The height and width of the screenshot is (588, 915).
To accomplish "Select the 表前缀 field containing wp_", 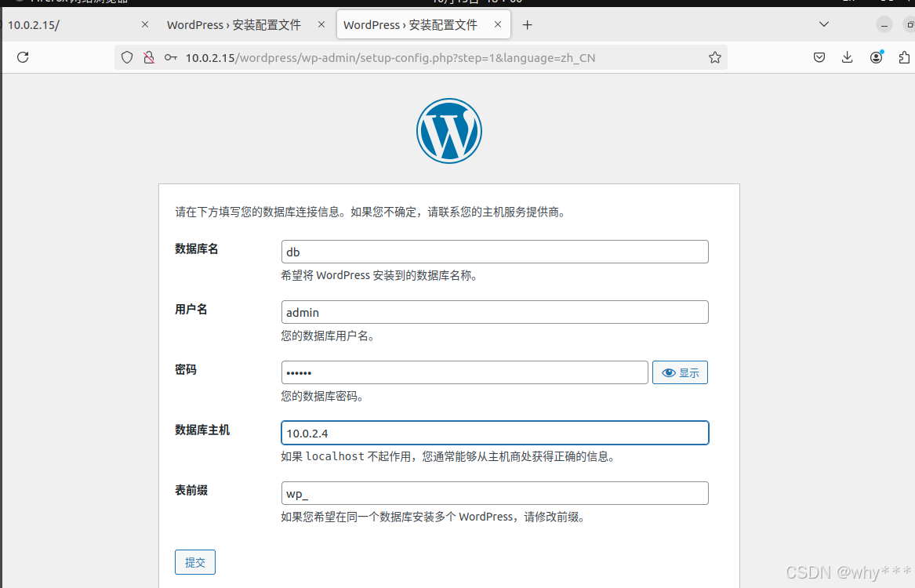I will pyautogui.click(x=495, y=492).
